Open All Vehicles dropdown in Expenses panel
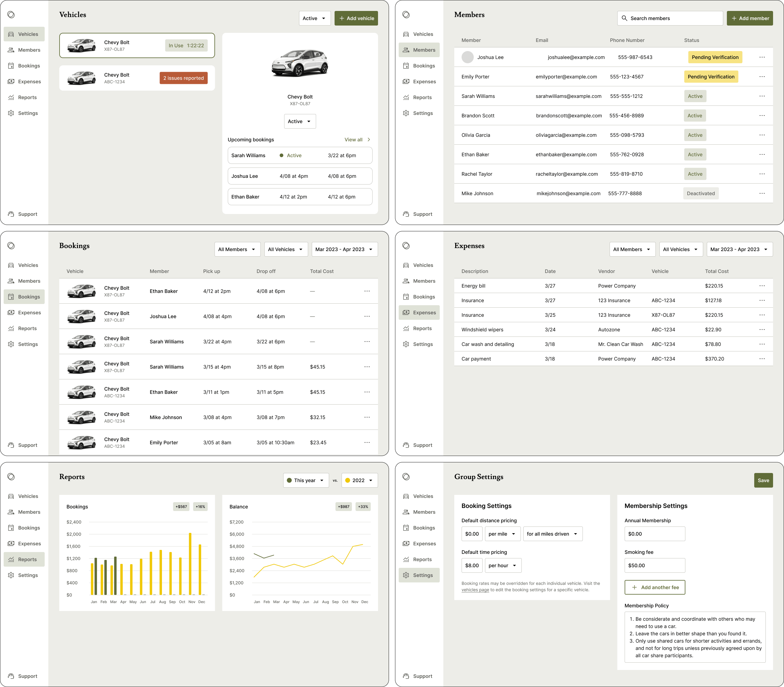The image size is (784, 687). point(681,249)
